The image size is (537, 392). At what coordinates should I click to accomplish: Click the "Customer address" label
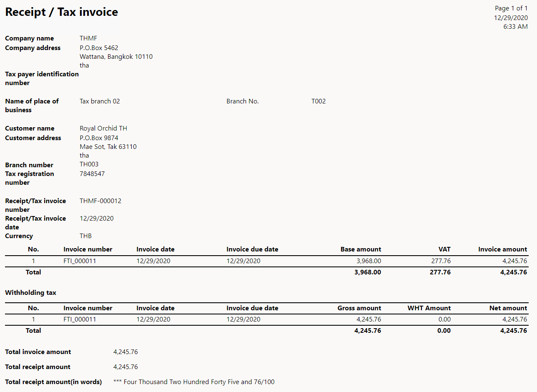33,138
